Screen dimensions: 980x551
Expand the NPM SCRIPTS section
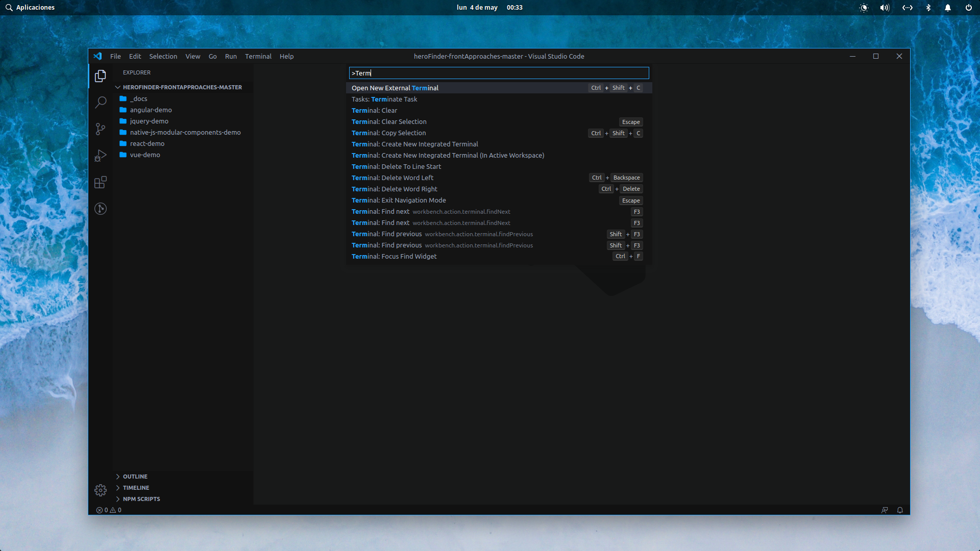(141, 499)
